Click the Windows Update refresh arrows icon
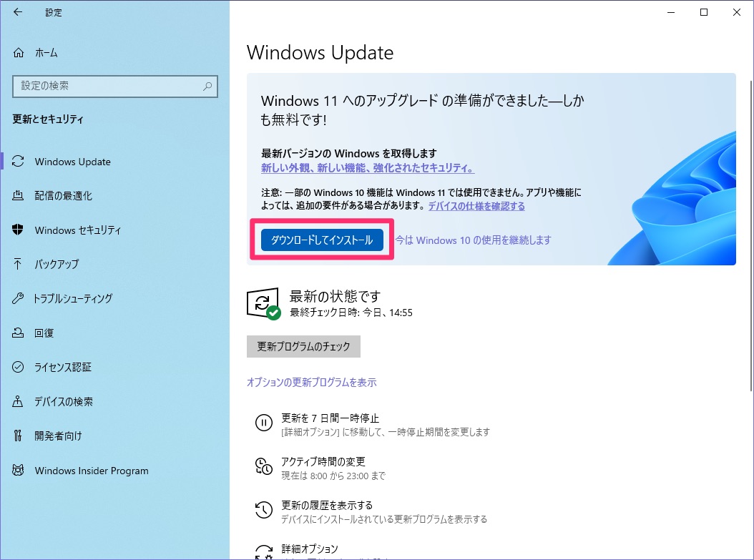The height and width of the screenshot is (560, 754). pos(18,162)
